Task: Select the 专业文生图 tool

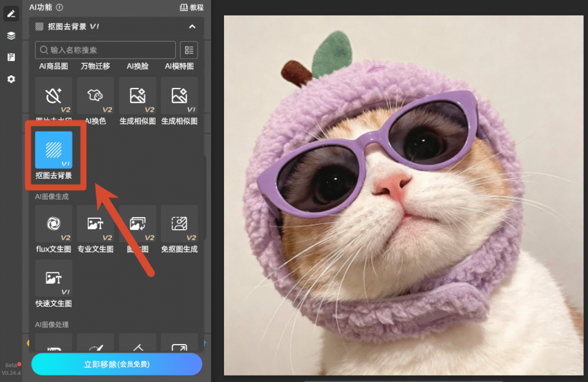Action: tap(95, 223)
